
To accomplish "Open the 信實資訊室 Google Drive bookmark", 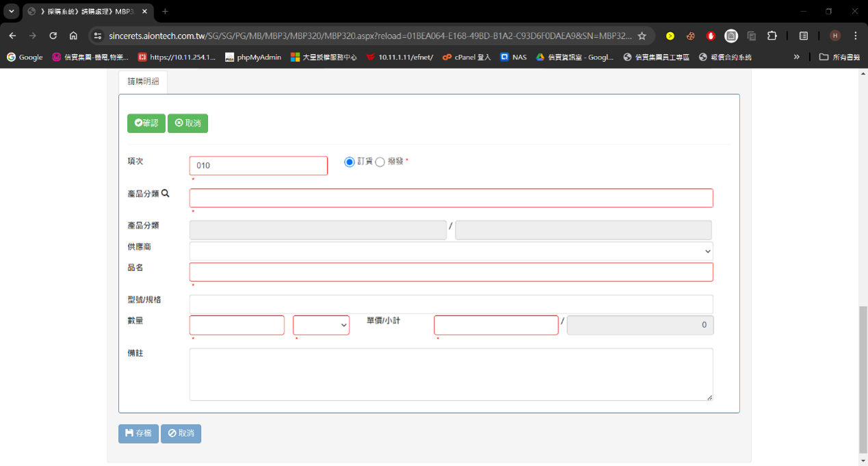I will [x=575, y=57].
